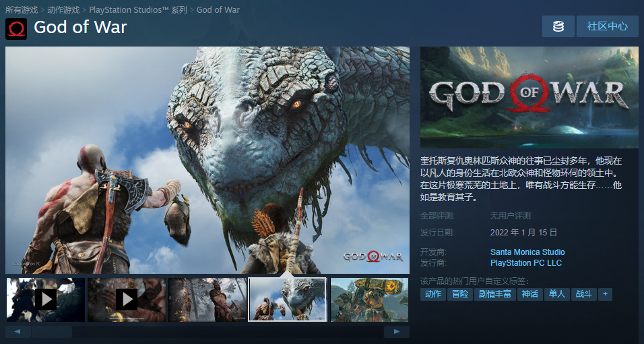
Task: Play the second trailer video thumbnail
Action: [127, 299]
